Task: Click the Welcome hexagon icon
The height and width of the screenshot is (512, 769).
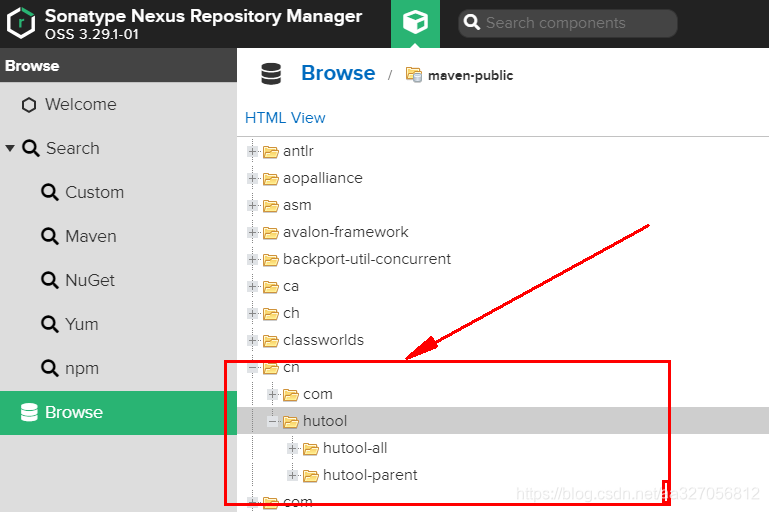Action: [29, 104]
